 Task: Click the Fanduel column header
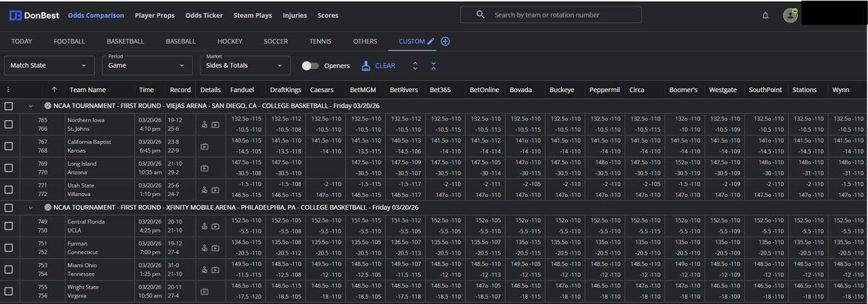[x=242, y=90]
